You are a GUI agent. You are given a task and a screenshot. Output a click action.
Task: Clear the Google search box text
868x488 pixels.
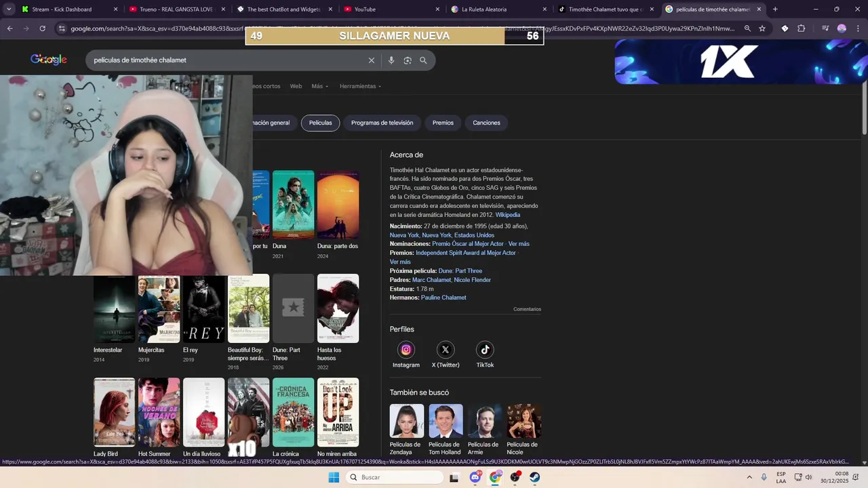tap(371, 60)
